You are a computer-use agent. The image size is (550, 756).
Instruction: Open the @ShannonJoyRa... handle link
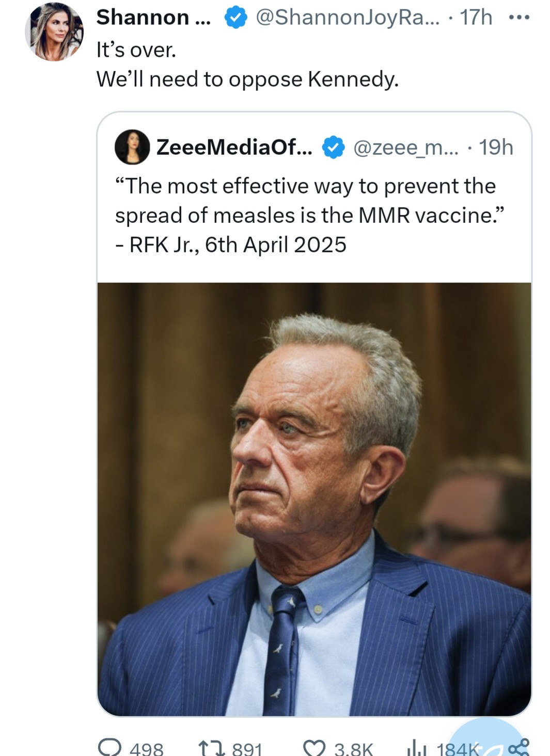tap(348, 18)
